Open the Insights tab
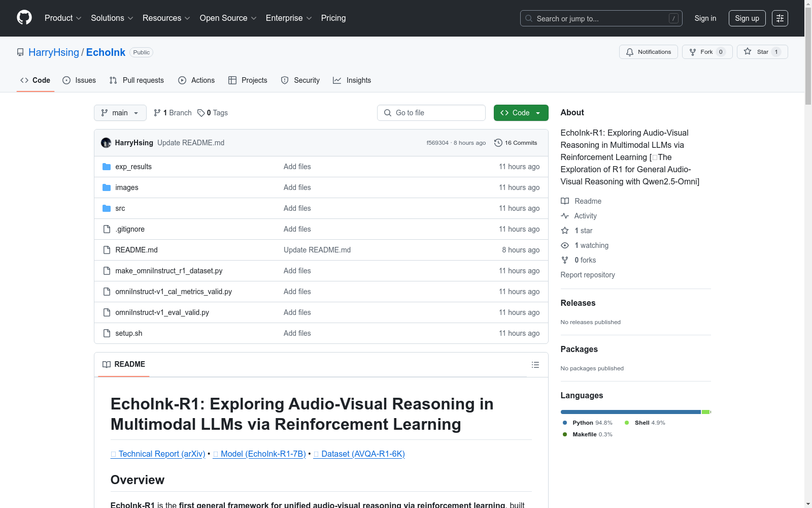Viewport: 812px width, 508px height. 352,80
